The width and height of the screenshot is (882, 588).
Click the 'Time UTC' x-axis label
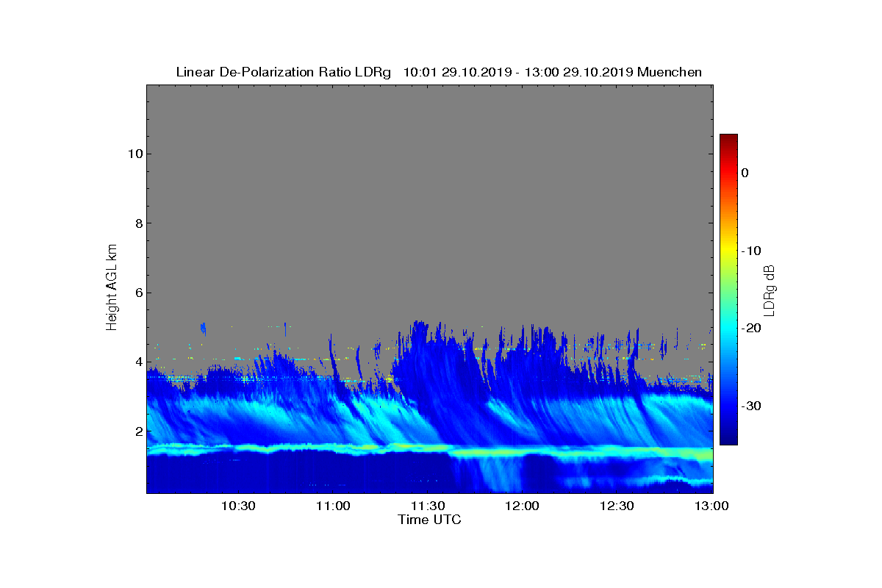tap(430, 520)
